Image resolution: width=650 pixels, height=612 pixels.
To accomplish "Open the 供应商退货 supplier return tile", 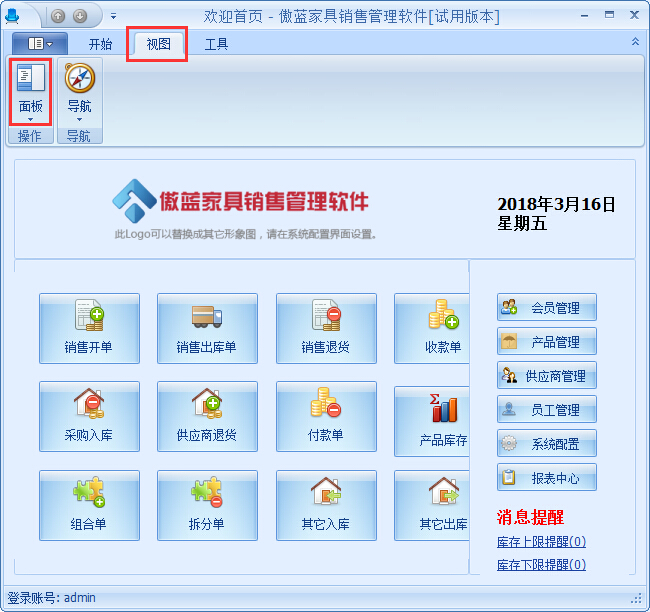I will (x=207, y=416).
